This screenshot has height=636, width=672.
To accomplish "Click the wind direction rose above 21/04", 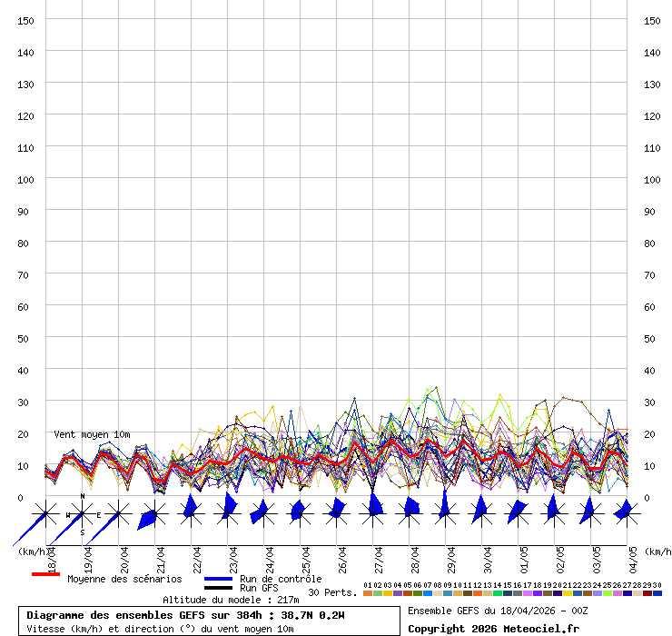I will point(153,514).
